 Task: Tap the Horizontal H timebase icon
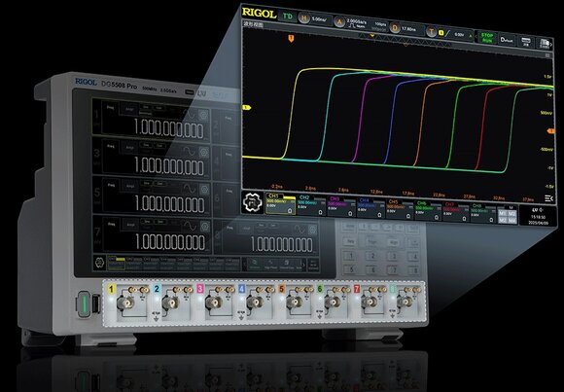pyautogui.click(x=304, y=18)
